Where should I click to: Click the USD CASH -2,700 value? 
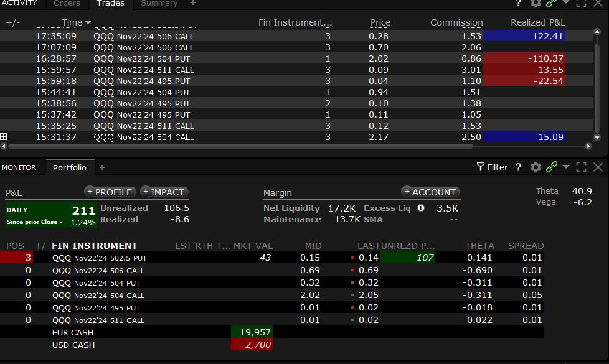tap(252, 345)
